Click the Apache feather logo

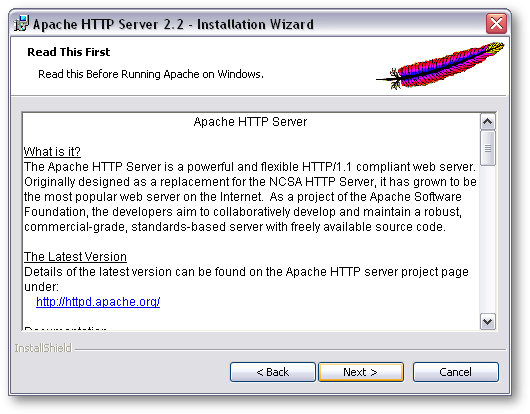point(440,65)
